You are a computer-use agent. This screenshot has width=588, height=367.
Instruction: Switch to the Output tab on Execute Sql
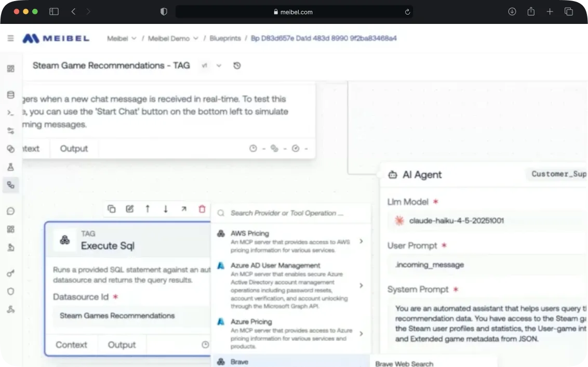[x=121, y=344]
